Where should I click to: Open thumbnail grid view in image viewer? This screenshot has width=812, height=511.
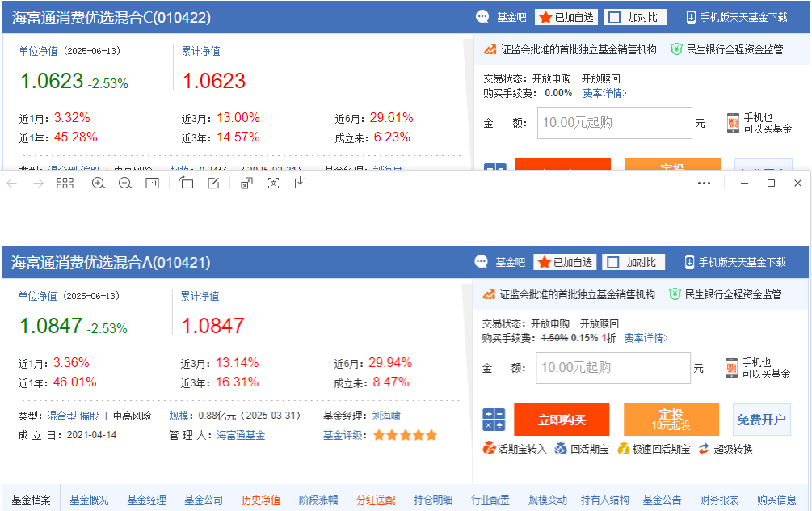(x=65, y=184)
